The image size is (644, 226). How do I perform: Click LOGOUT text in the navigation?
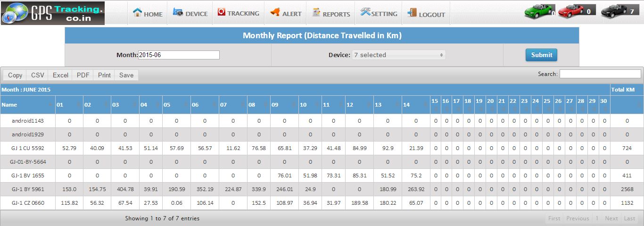click(432, 15)
